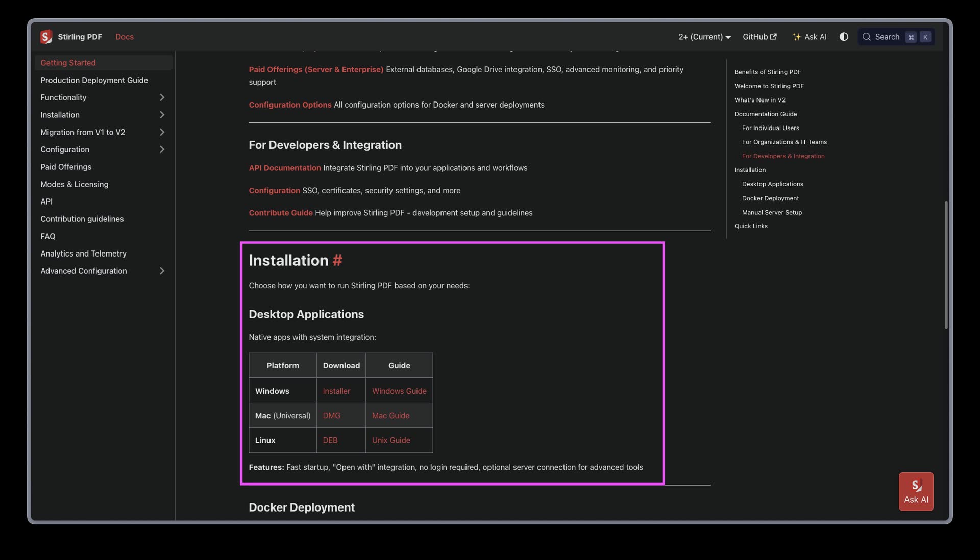
Task: Click the page vertical scrollbar thumb
Action: [x=946, y=265]
